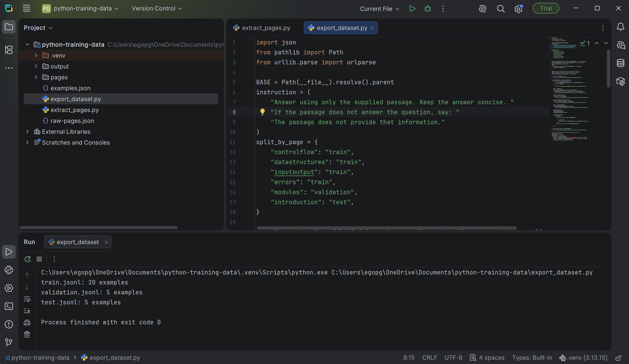Screen dimensions: 629x364
Task: Open the Project tool window icon
Action: coord(9,27)
